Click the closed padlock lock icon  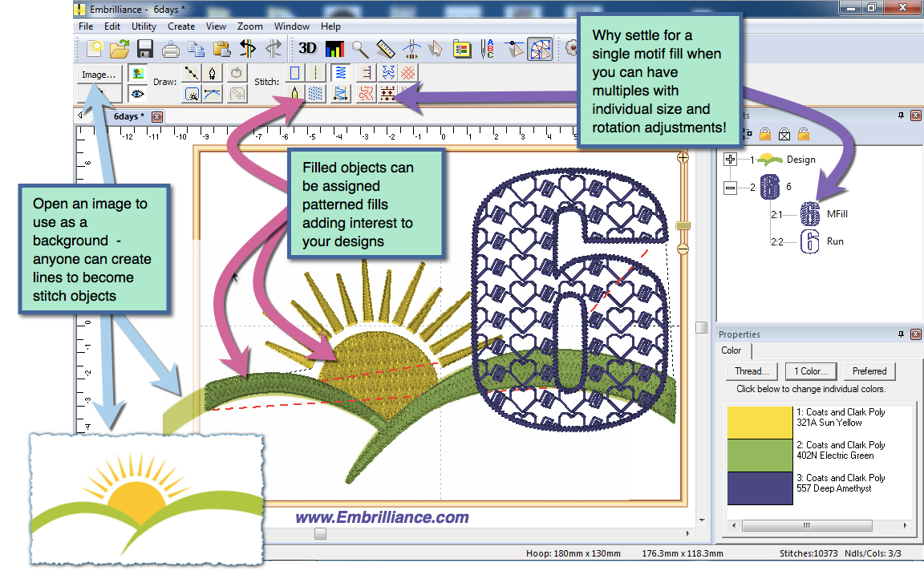[x=765, y=135]
